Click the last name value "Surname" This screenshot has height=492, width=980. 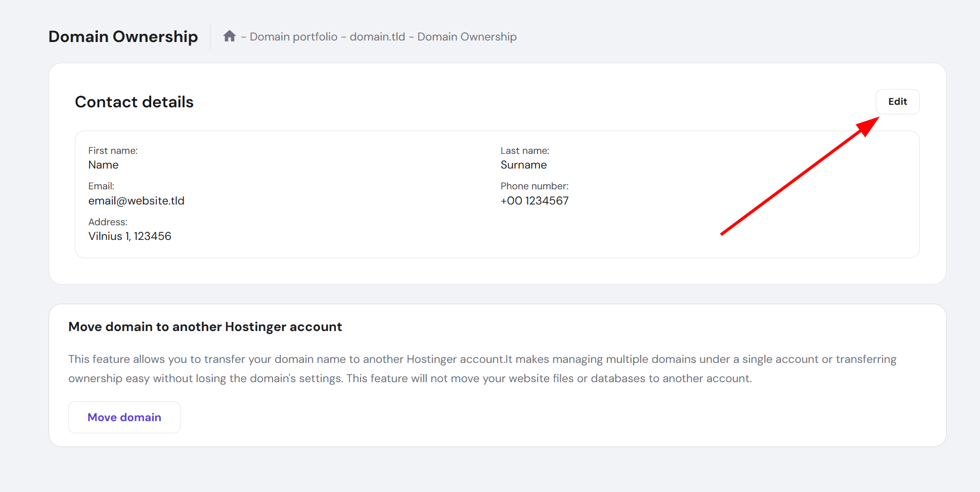[523, 165]
